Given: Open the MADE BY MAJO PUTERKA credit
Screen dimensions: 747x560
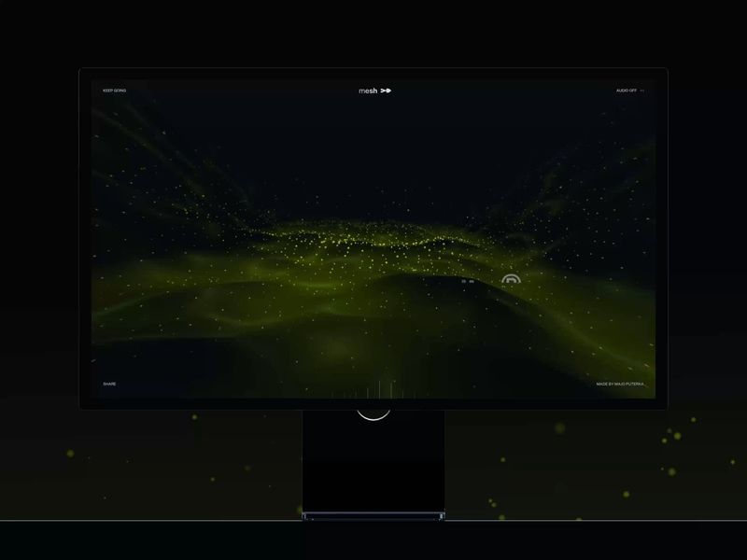Looking at the screenshot, I should (620, 384).
